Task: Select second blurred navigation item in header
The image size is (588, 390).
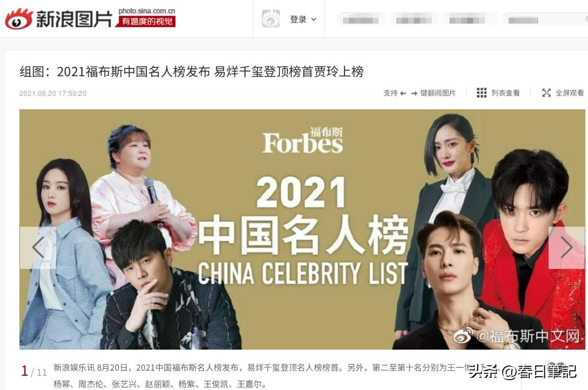Action: [x=414, y=20]
